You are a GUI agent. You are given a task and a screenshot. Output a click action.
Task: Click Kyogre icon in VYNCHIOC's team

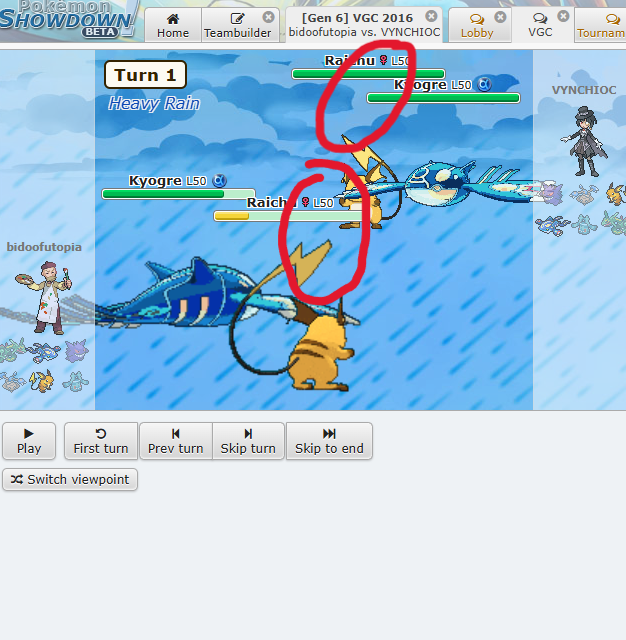click(552, 226)
